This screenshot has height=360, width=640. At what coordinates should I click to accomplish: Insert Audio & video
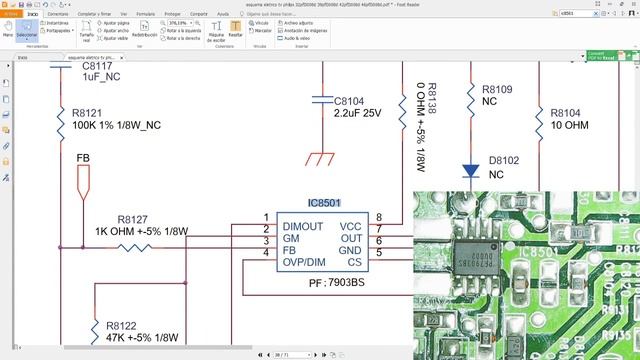coord(293,38)
